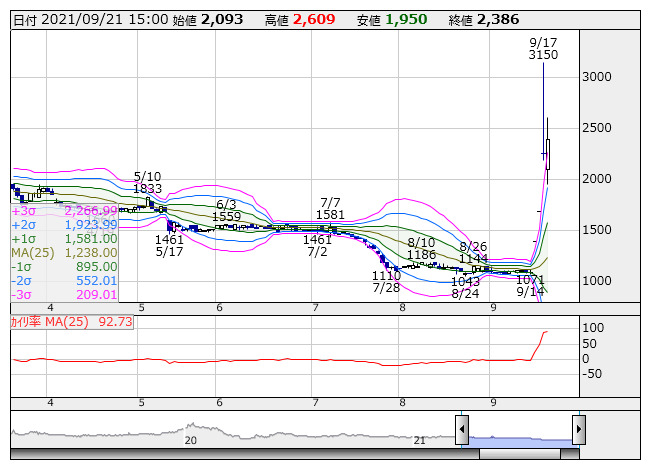
Task: Select the -2σ legend entry
Action: 64,281
